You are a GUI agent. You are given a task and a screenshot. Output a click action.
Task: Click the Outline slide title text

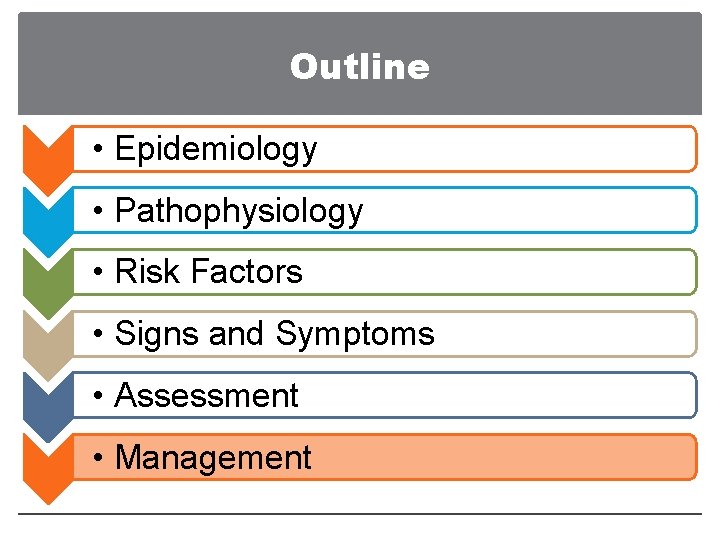tap(359, 67)
